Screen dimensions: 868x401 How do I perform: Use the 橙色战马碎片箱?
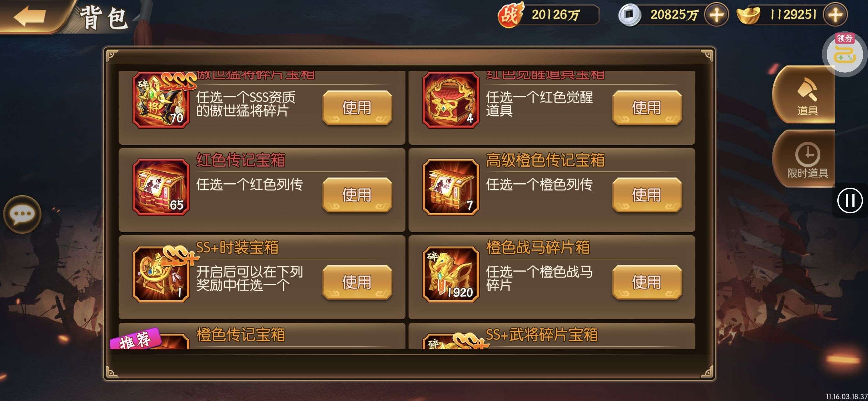pos(647,282)
